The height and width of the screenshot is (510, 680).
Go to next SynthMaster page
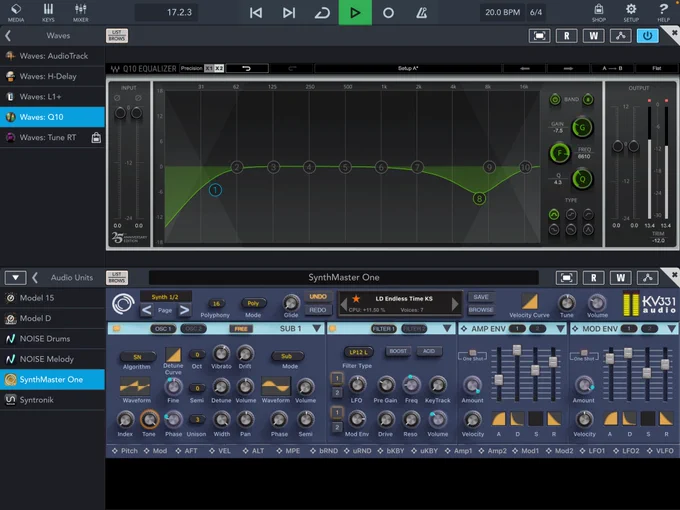coord(184,310)
